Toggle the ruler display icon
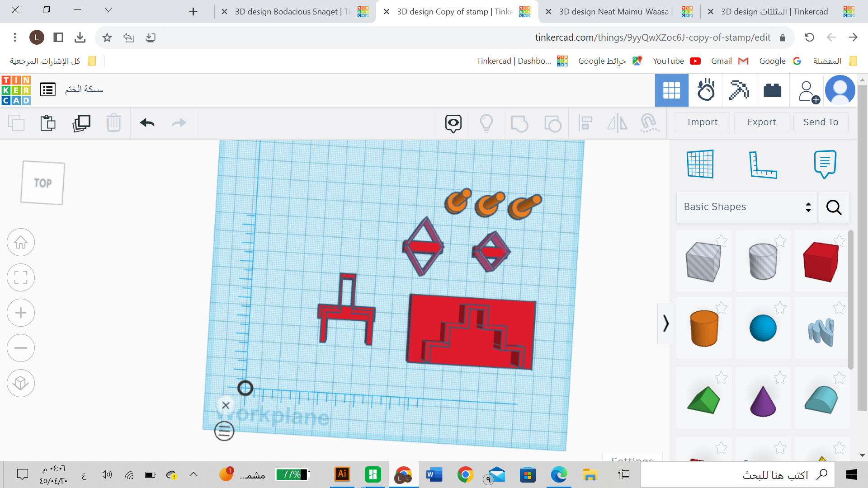Viewport: 868px width, 488px height. 763,165
